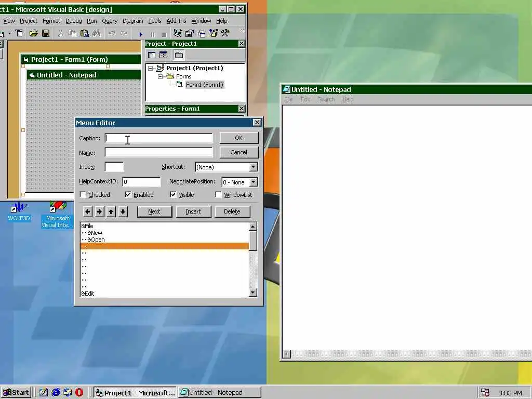Viewport: 532px width, 399px height.
Task: Click View Object icon in Project panel
Action: click(x=163, y=55)
